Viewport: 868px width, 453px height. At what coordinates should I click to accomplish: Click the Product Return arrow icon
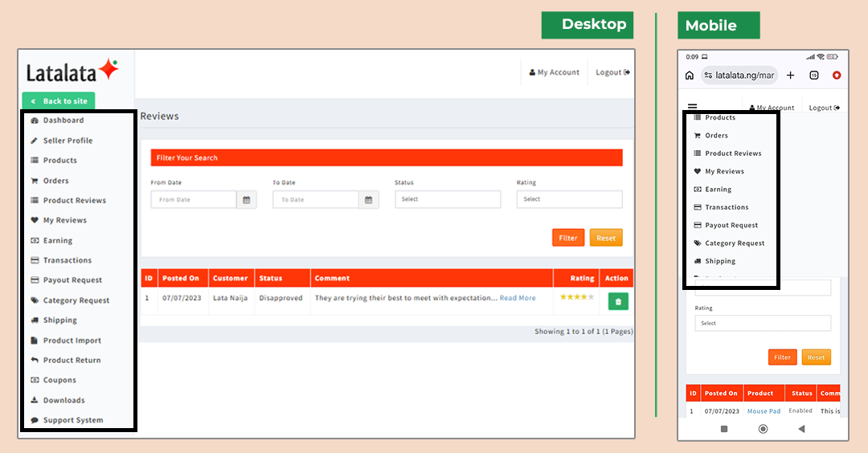click(35, 360)
